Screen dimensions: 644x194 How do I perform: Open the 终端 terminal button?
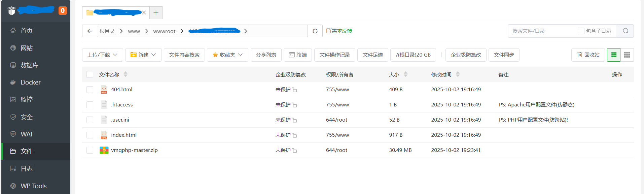298,55
